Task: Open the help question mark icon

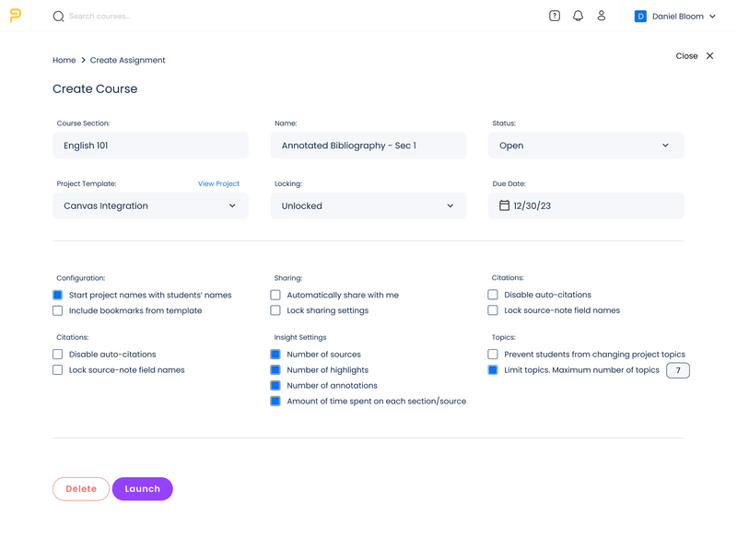Action: click(554, 16)
